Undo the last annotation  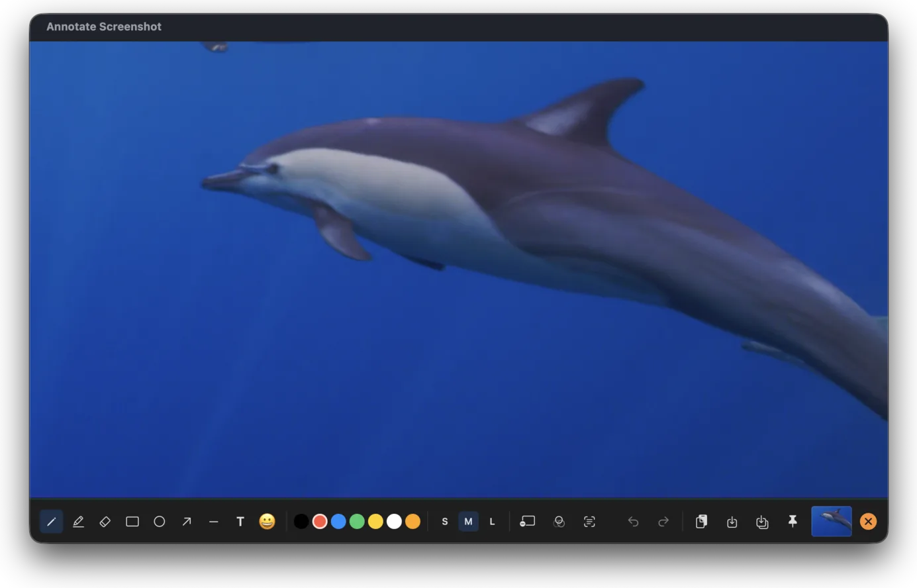click(x=633, y=522)
